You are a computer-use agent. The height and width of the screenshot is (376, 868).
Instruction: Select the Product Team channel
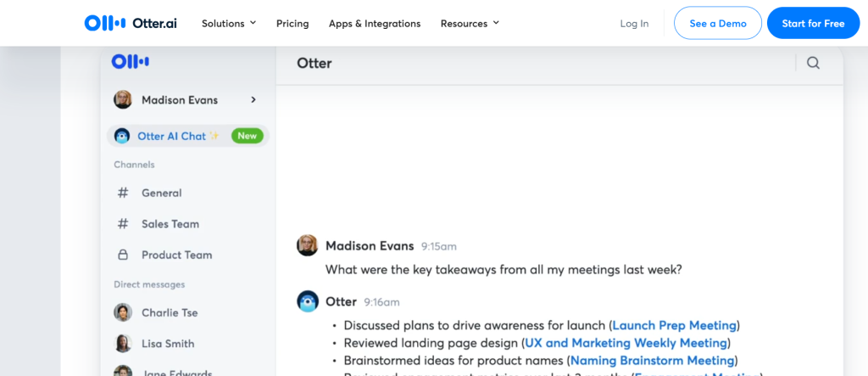tap(176, 255)
